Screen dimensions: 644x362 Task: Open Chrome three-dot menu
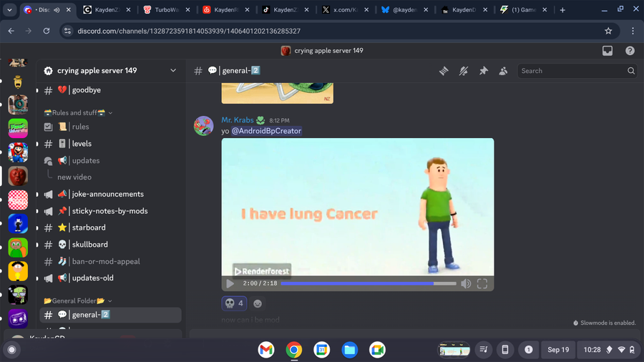coord(633,31)
